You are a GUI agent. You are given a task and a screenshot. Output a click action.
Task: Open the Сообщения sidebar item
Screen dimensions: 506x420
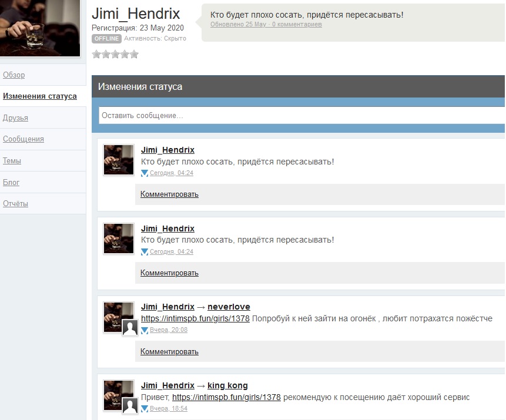[24, 139]
